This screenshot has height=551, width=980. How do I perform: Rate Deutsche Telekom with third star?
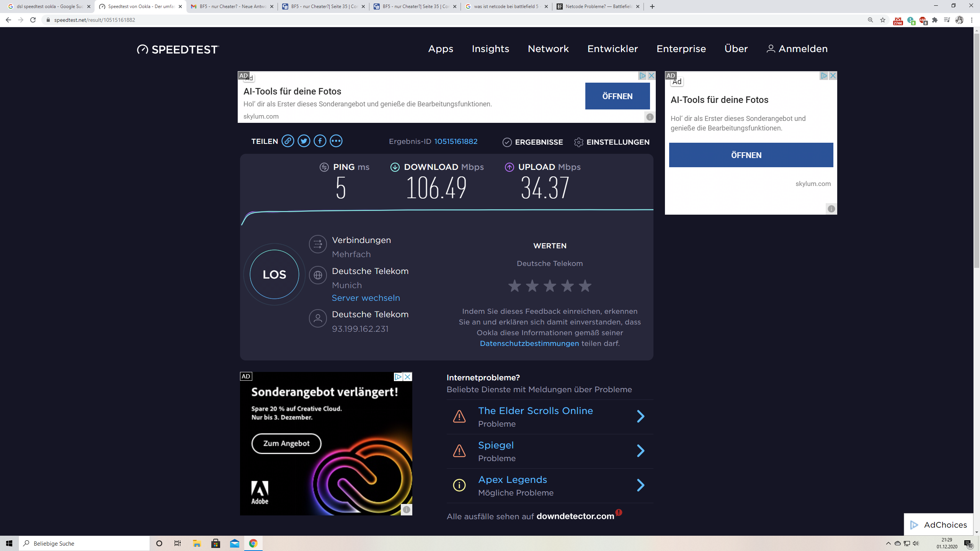point(550,286)
